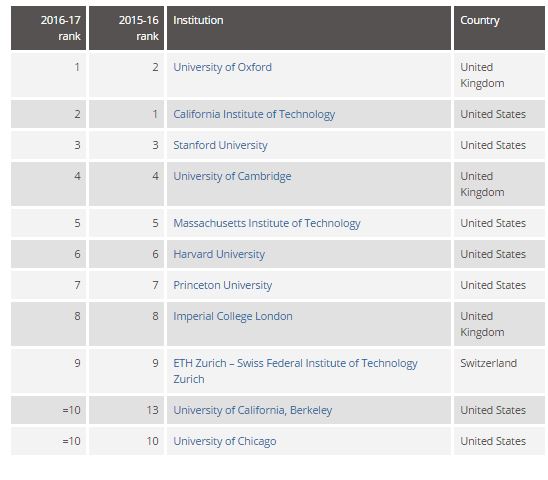Open the University of Oxford link
548x480 pixels.
pyautogui.click(x=222, y=67)
